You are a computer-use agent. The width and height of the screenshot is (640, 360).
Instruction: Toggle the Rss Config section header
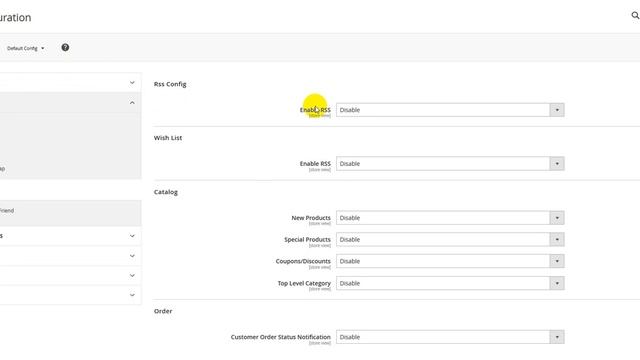click(x=170, y=84)
